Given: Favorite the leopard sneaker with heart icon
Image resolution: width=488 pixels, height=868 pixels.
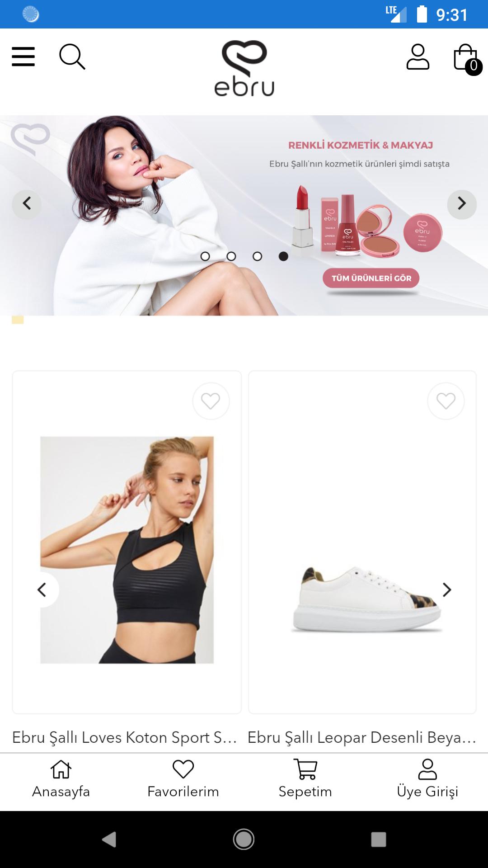Looking at the screenshot, I should point(446,401).
